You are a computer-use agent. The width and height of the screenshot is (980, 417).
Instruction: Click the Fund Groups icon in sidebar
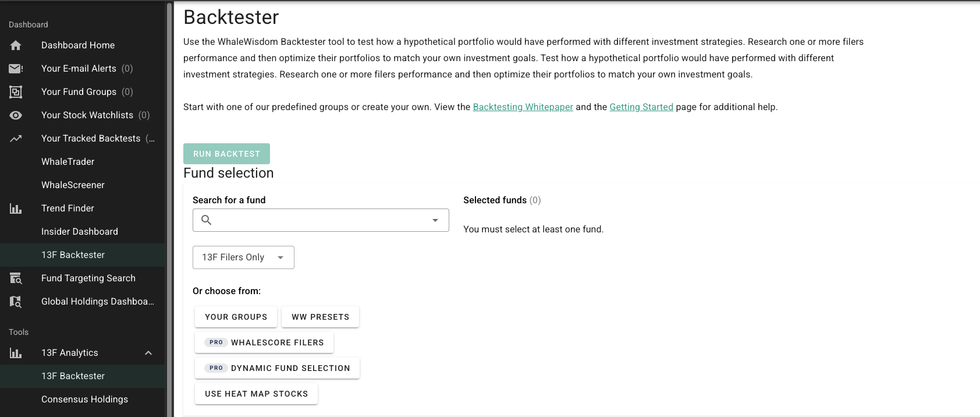click(x=16, y=92)
